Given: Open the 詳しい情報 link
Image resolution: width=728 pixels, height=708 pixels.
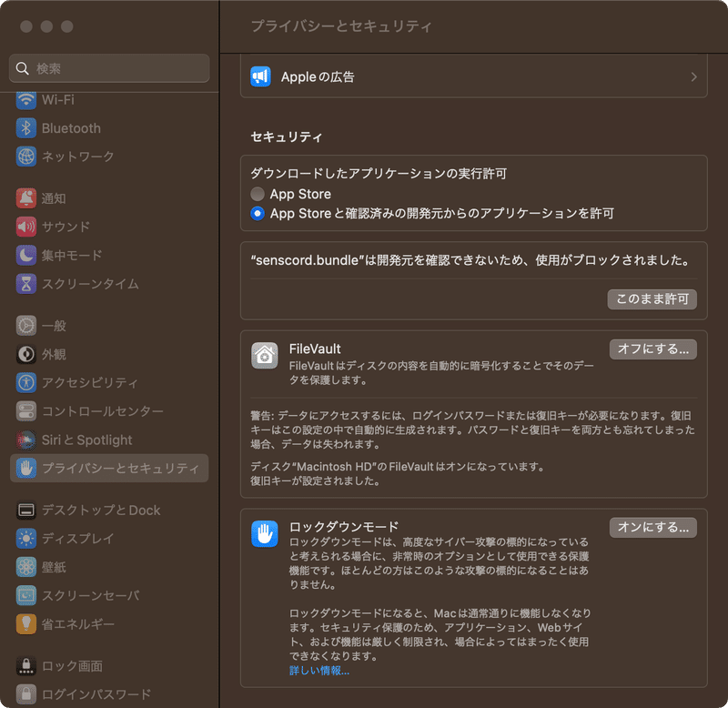Looking at the screenshot, I should coord(319,671).
